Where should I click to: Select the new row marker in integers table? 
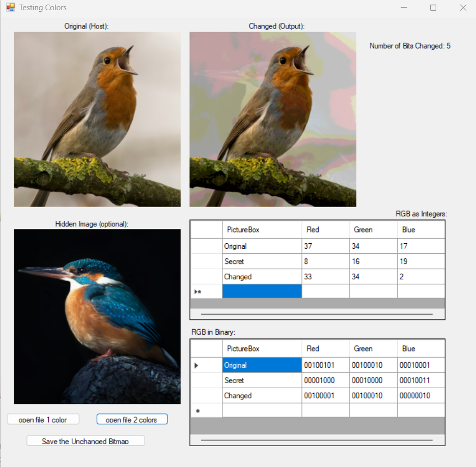tap(206, 291)
